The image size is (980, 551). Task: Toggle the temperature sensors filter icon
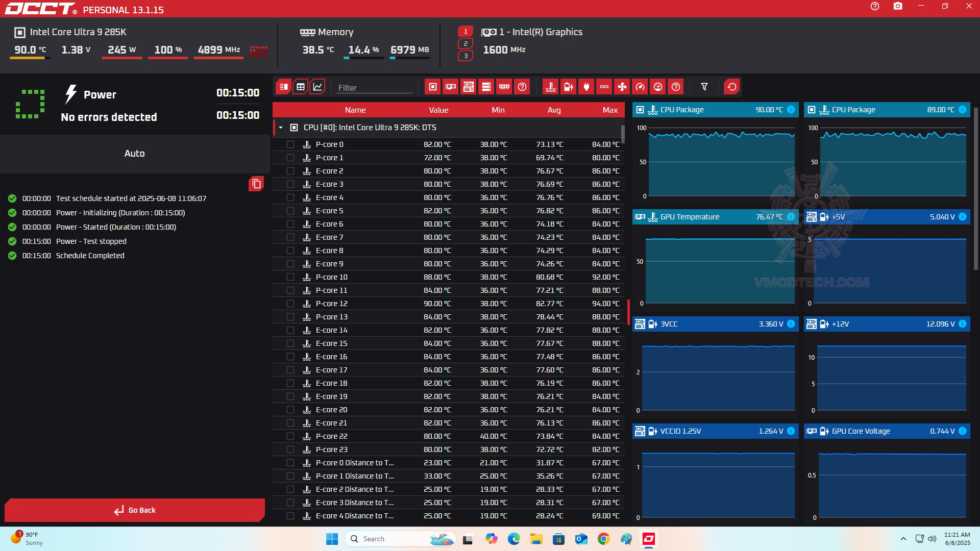(550, 87)
